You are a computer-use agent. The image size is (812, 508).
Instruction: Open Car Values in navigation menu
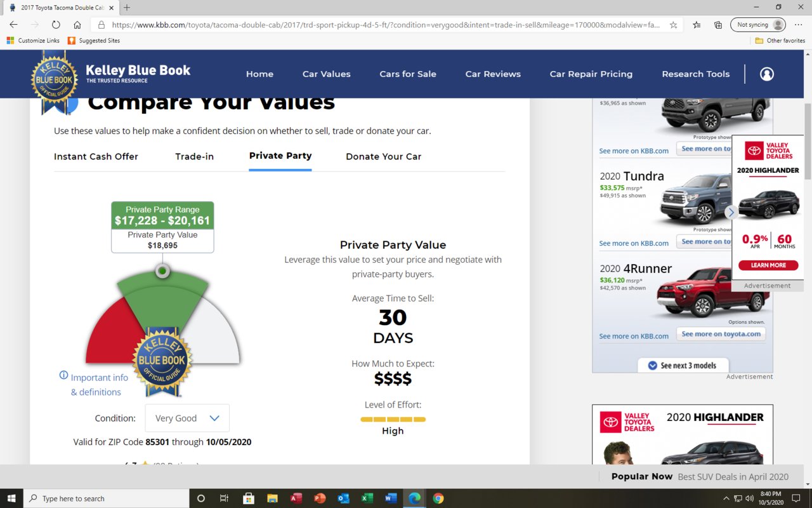pos(326,74)
